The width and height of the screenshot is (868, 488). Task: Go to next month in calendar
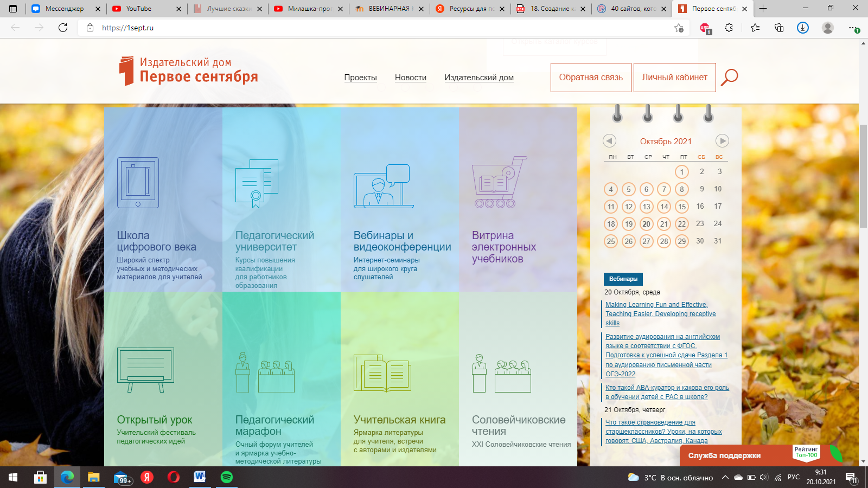click(722, 141)
